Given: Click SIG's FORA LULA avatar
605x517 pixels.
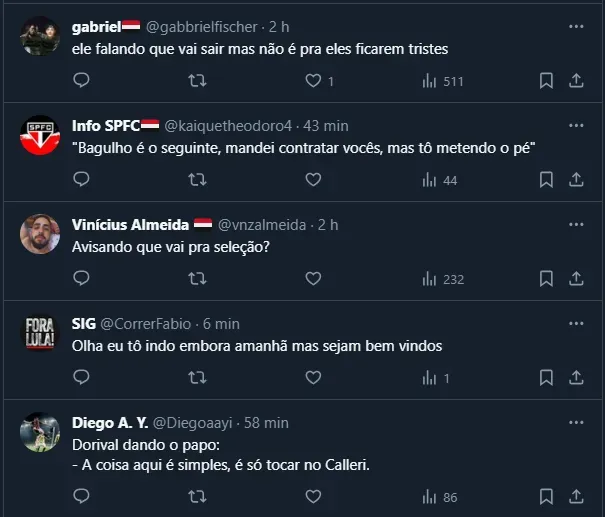Looking at the screenshot, I should click(x=40, y=332).
